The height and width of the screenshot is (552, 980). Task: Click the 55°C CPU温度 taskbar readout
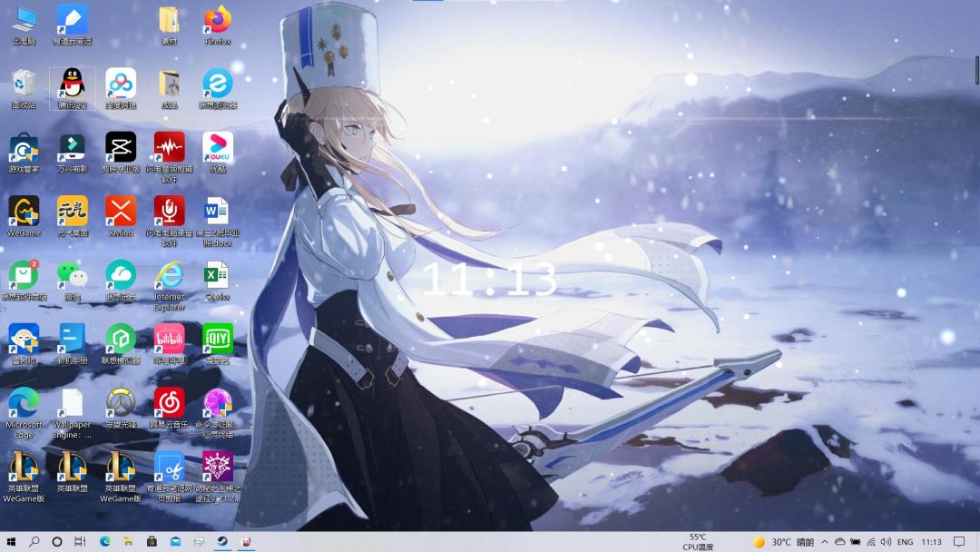click(698, 542)
